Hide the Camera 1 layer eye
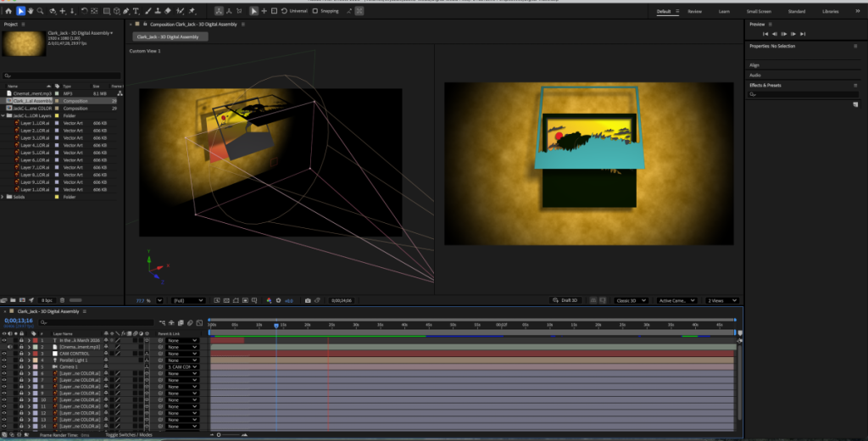The image size is (868, 441). click(x=4, y=366)
